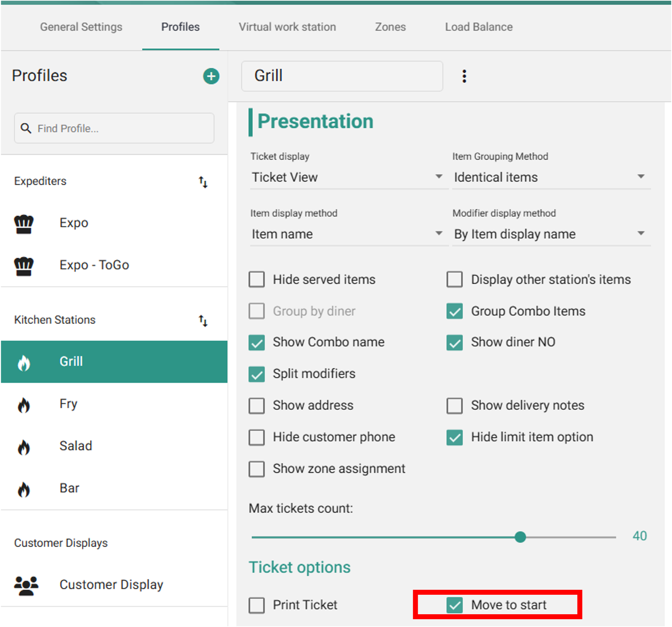Click the Max tickets count slider handle

(x=520, y=537)
